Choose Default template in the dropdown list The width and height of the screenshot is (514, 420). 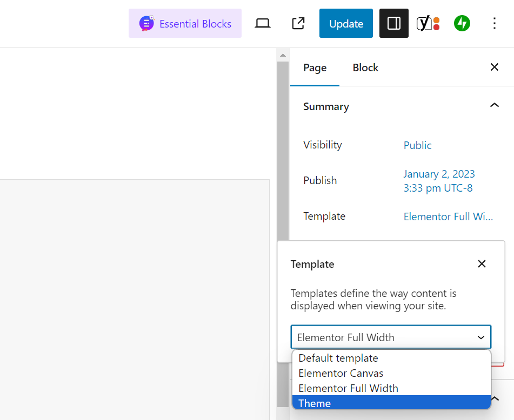338,358
